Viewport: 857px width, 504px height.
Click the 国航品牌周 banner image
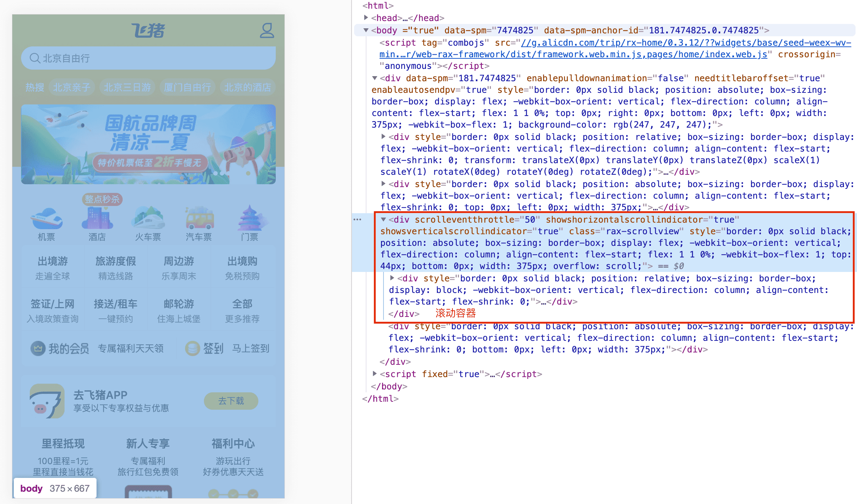tap(148, 144)
